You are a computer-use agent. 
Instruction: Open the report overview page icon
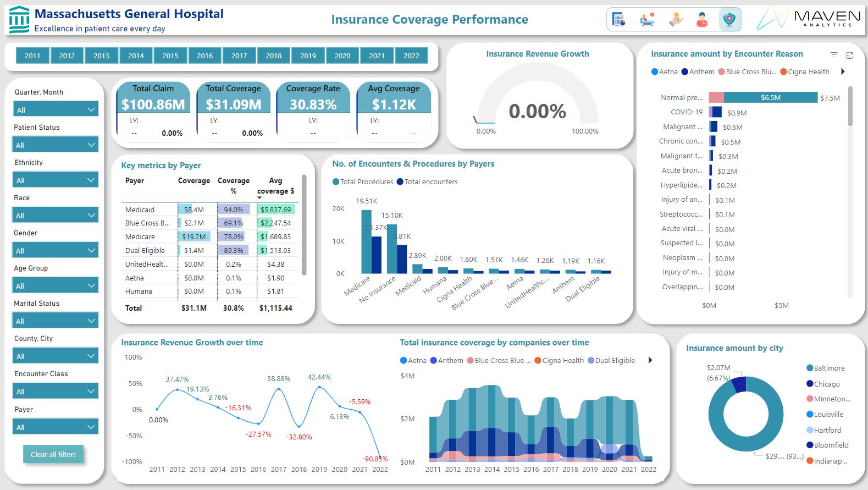[619, 20]
